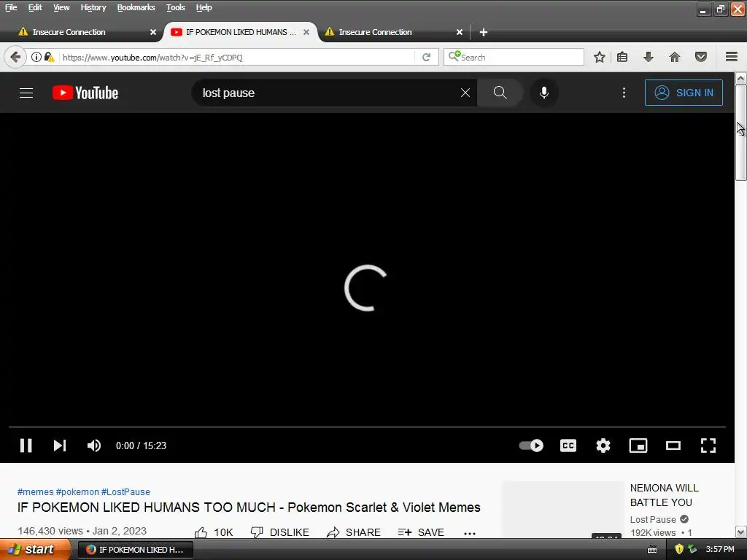
Task: Enter full screen mode
Action: 708,446
